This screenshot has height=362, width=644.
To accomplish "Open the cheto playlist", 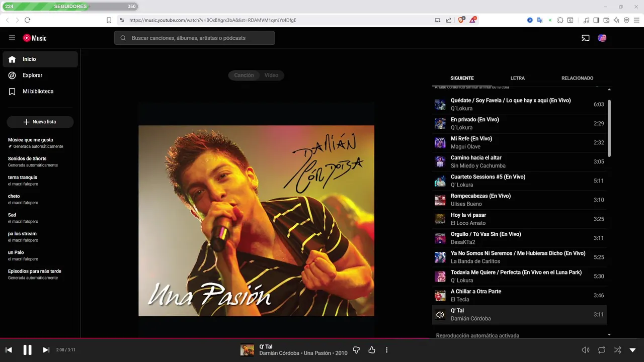I will [40, 199].
